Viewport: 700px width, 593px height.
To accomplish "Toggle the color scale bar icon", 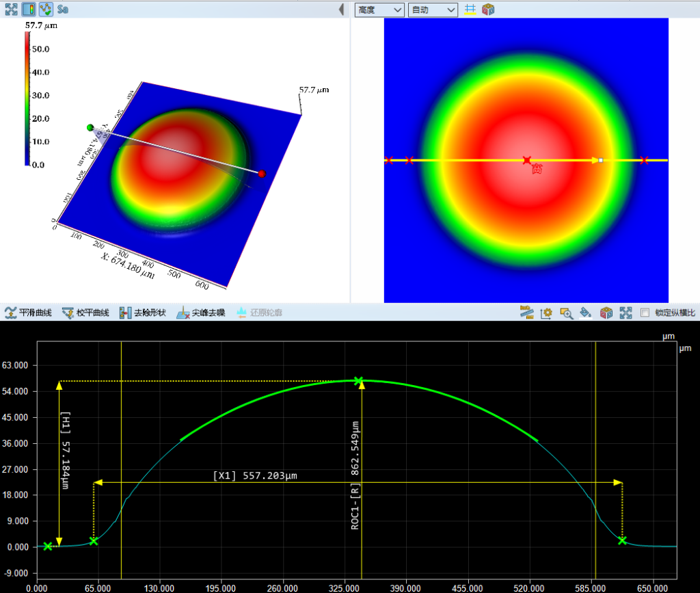I will point(28,10).
